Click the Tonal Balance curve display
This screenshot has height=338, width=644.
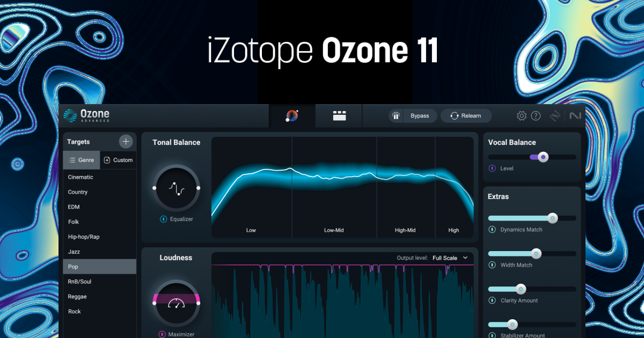[342, 187]
